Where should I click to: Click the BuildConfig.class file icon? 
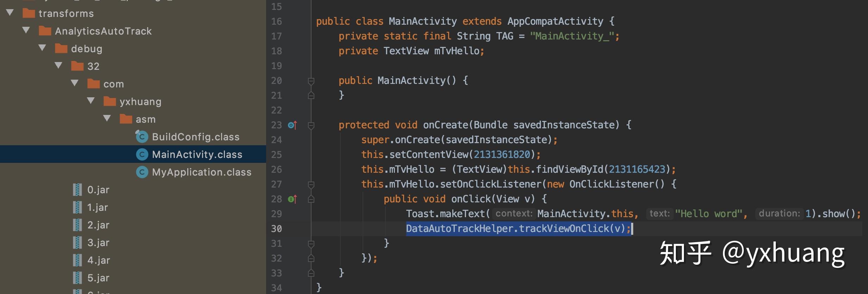coord(141,136)
